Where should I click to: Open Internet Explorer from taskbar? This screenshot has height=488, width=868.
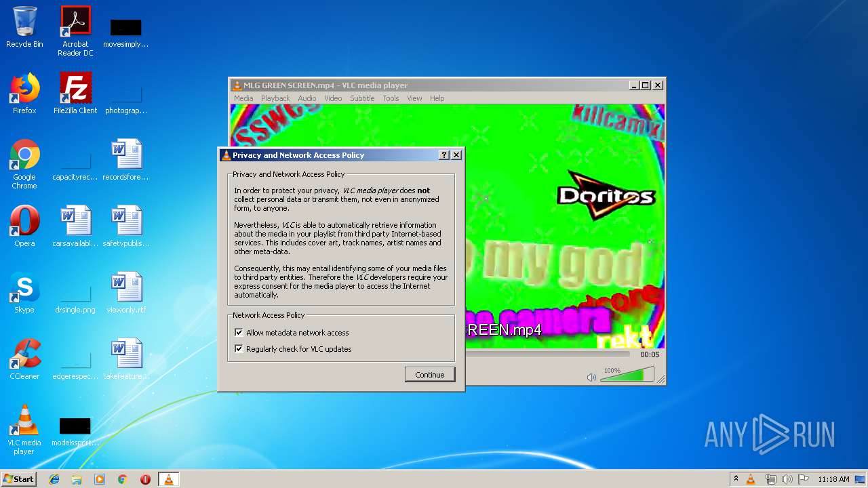[54, 479]
